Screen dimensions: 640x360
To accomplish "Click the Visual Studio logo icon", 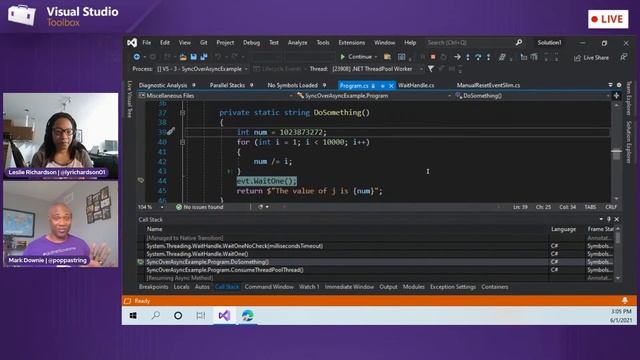I will [132, 42].
